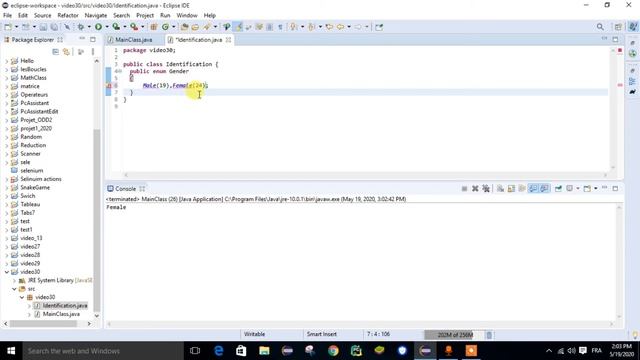This screenshot has width=640, height=360.
Task: Click the heap memory status bar
Action: pyautogui.click(x=454, y=335)
